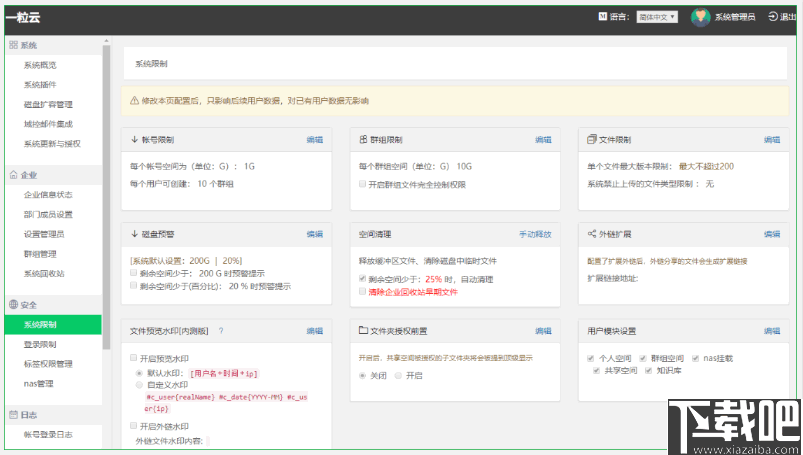The image size is (803, 455).
Task: Select 关闭 radio for folder authorization
Action: point(363,376)
